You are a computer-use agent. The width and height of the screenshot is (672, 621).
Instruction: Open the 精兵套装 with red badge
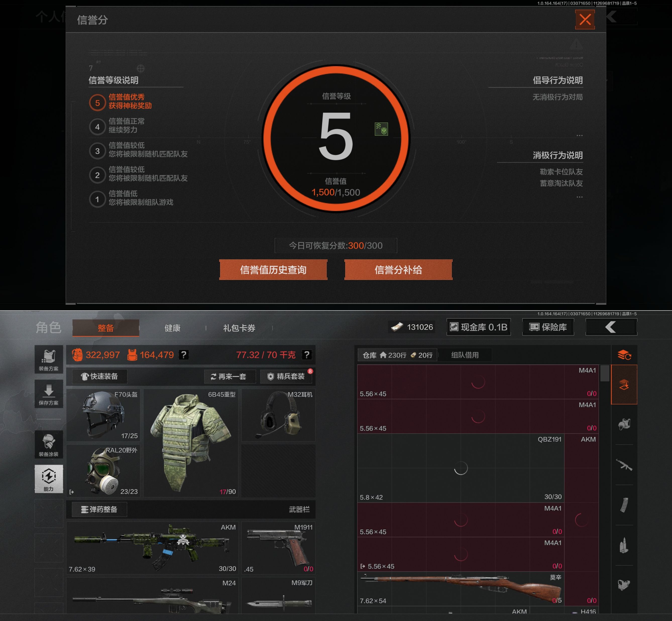coord(287,376)
